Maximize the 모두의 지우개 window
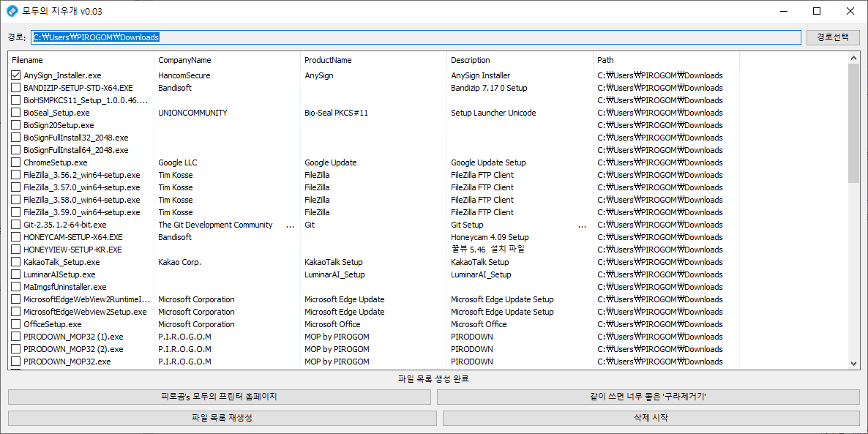The image size is (868, 434). tap(817, 11)
